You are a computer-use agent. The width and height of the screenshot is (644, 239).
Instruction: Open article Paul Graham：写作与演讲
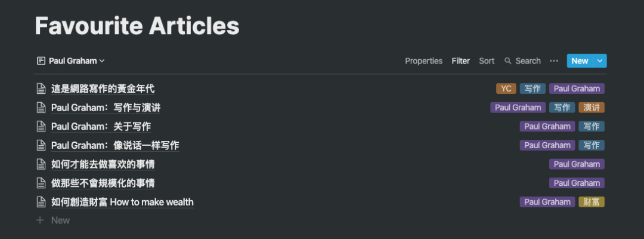106,108
